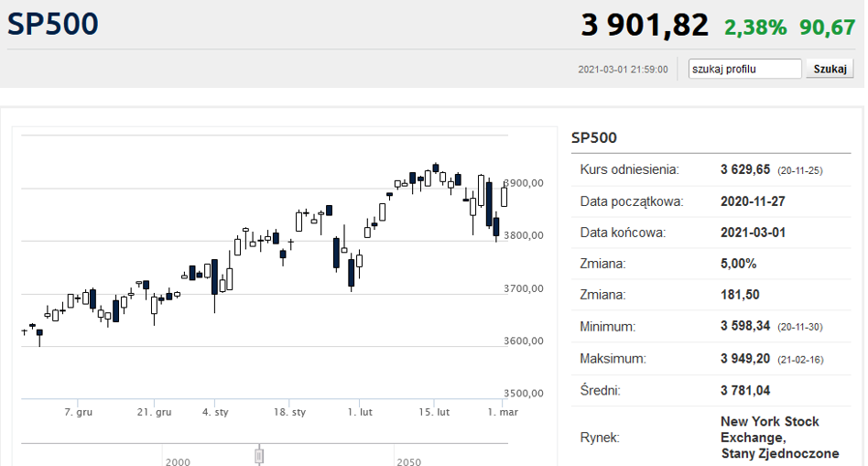Click the Szukaj search button
The width and height of the screenshot is (868, 466).
coord(830,69)
